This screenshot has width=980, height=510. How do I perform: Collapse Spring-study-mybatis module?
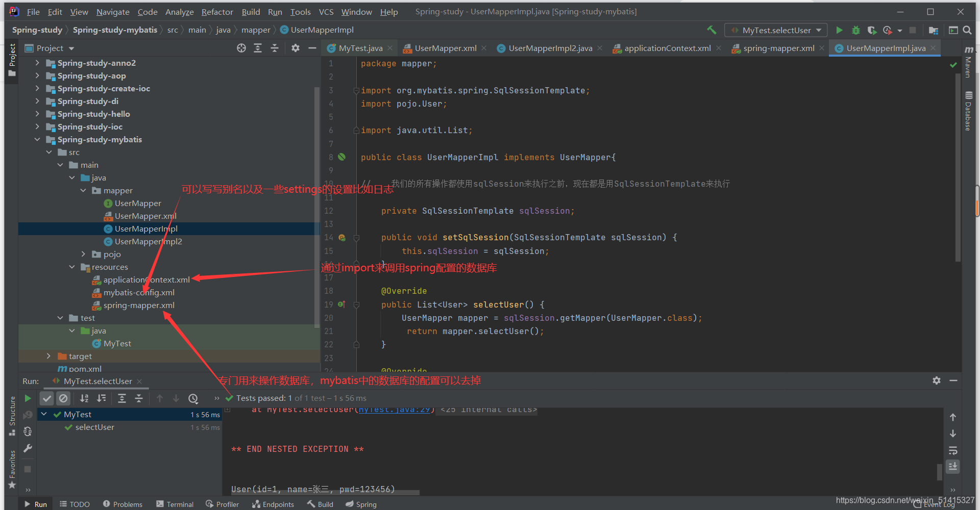coord(37,139)
